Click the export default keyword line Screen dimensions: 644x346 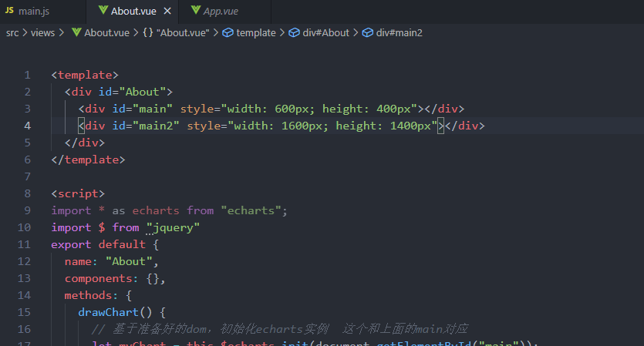pos(105,244)
